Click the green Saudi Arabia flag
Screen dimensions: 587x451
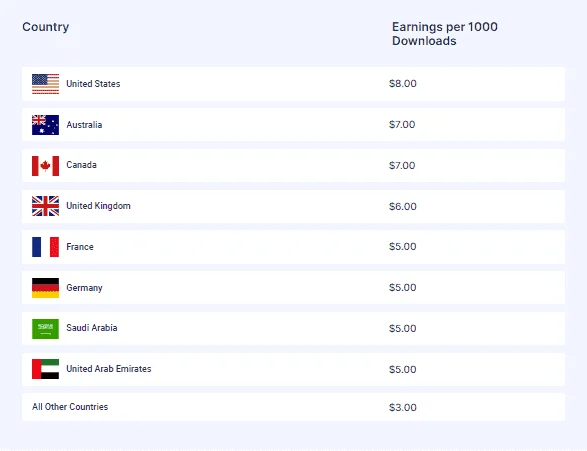click(x=45, y=329)
